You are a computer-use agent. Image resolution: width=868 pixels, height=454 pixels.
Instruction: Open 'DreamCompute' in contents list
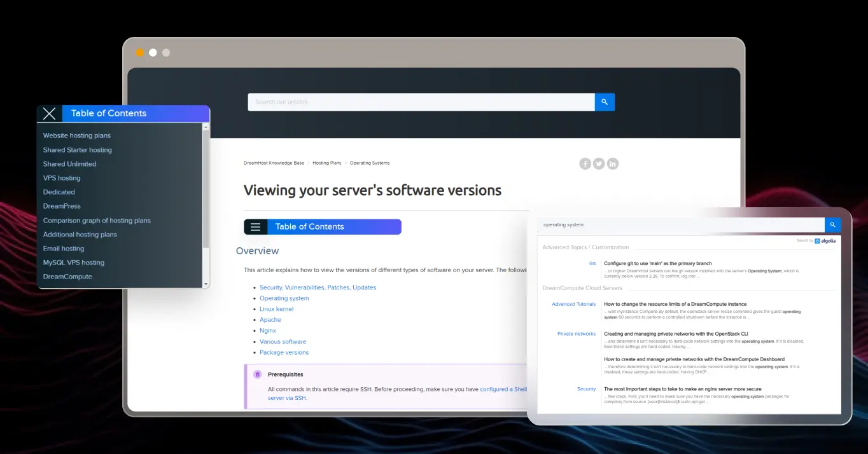tap(67, 277)
